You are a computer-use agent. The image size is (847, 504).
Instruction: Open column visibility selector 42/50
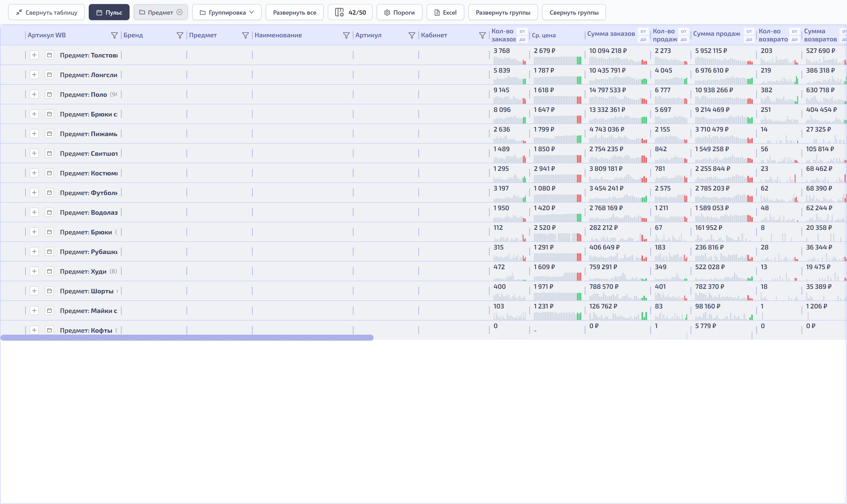(350, 12)
